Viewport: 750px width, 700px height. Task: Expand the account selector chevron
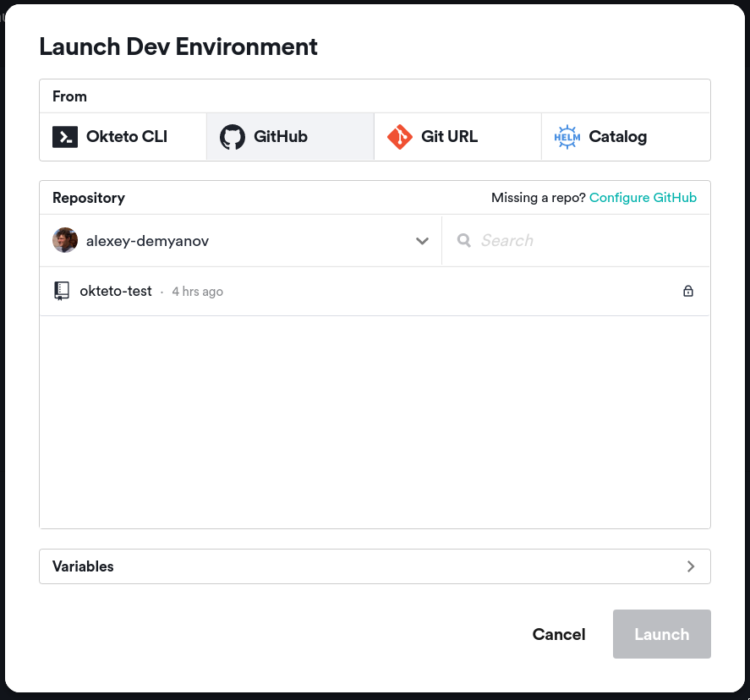pos(422,241)
